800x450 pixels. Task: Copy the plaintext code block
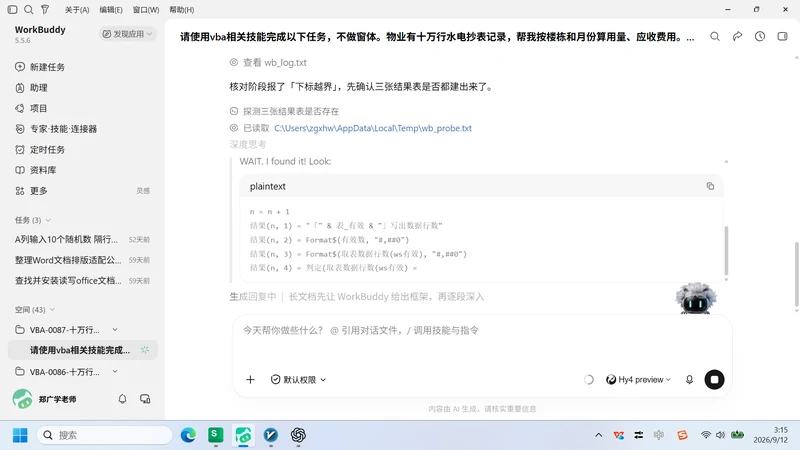(710, 186)
